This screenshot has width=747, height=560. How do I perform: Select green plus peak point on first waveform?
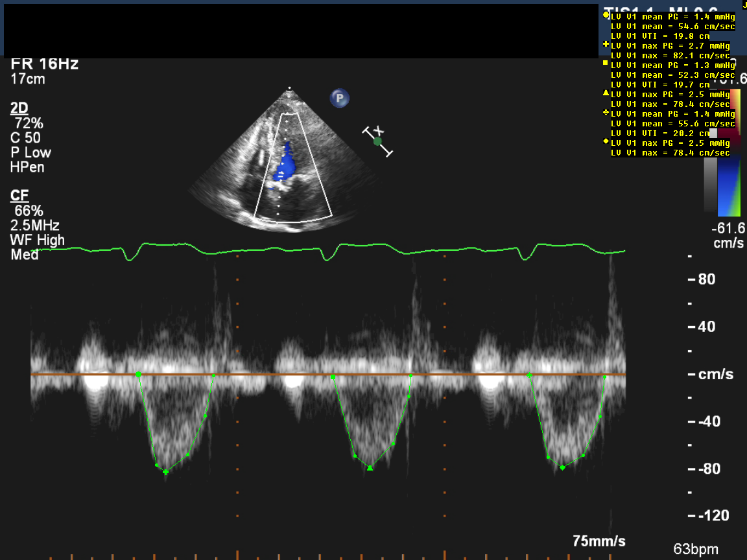click(166, 472)
